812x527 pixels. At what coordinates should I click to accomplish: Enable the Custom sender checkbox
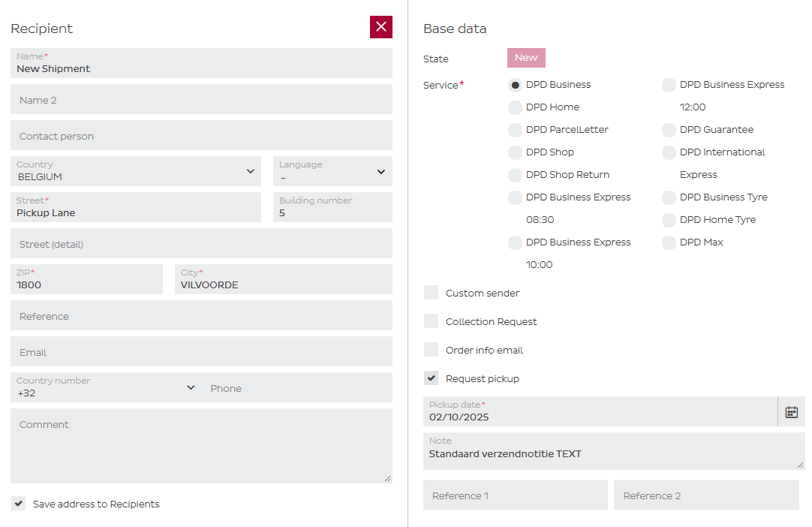tap(432, 293)
